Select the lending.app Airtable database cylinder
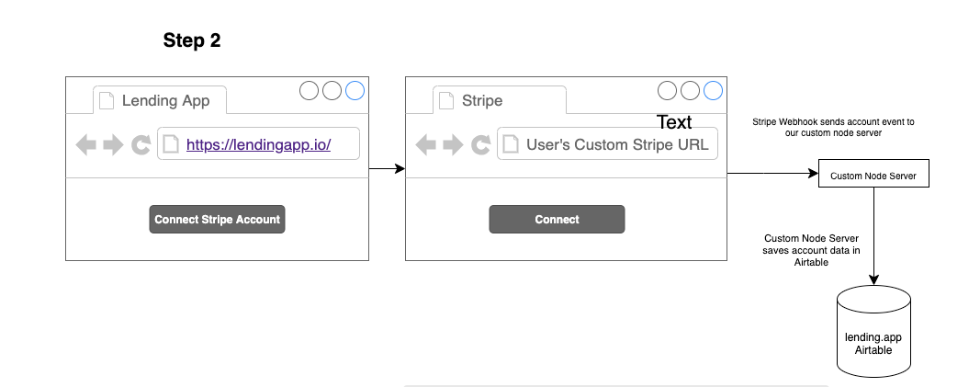The image size is (980, 387). click(873, 336)
